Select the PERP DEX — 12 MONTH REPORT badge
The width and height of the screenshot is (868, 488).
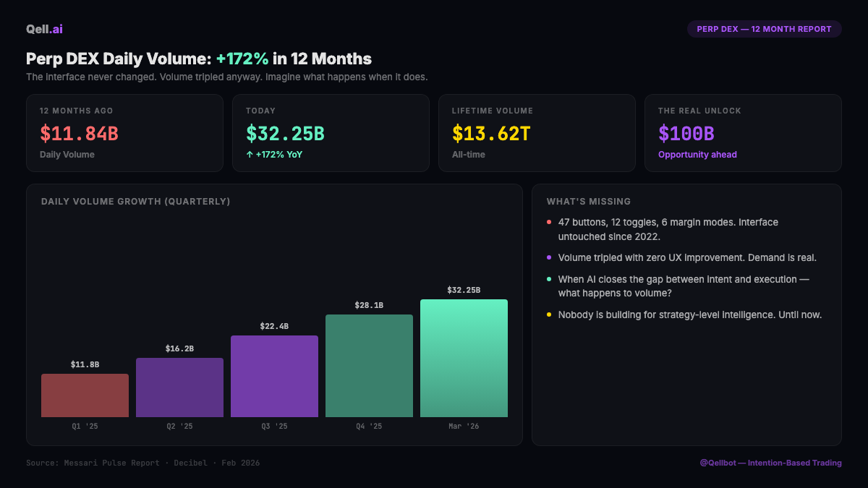pos(764,29)
